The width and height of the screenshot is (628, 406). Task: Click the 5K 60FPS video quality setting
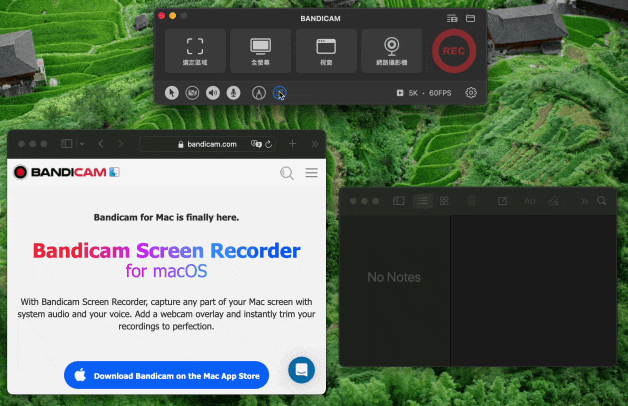coord(426,93)
